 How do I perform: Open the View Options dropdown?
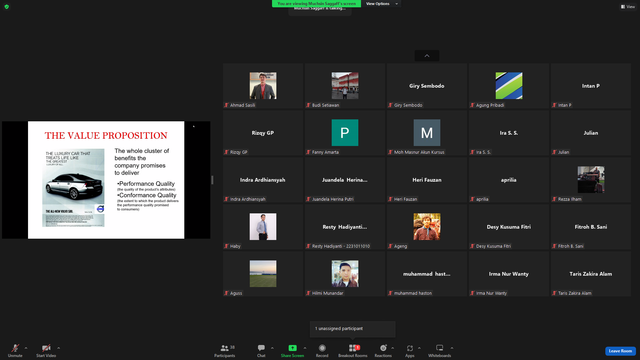(381, 4)
